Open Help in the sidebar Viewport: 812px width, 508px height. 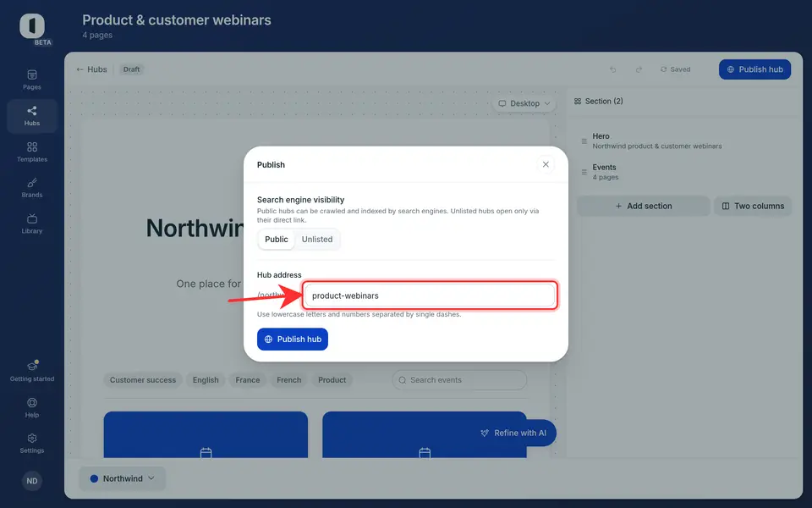pos(32,408)
